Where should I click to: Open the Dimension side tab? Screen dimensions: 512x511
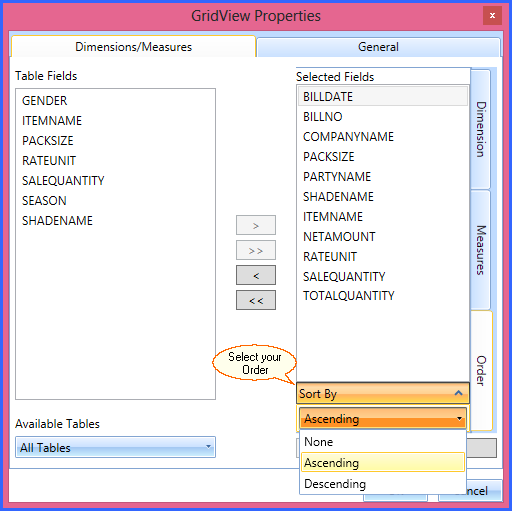pos(480,129)
